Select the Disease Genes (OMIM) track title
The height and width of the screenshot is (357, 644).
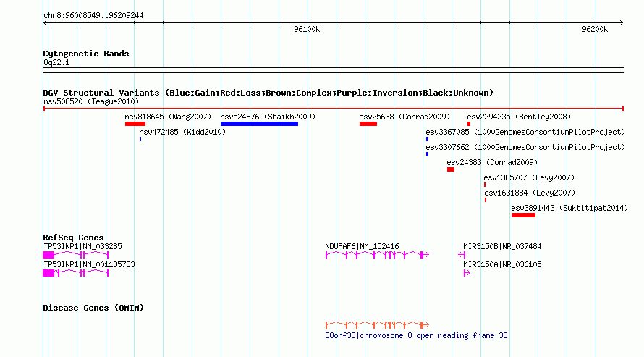pos(93,308)
